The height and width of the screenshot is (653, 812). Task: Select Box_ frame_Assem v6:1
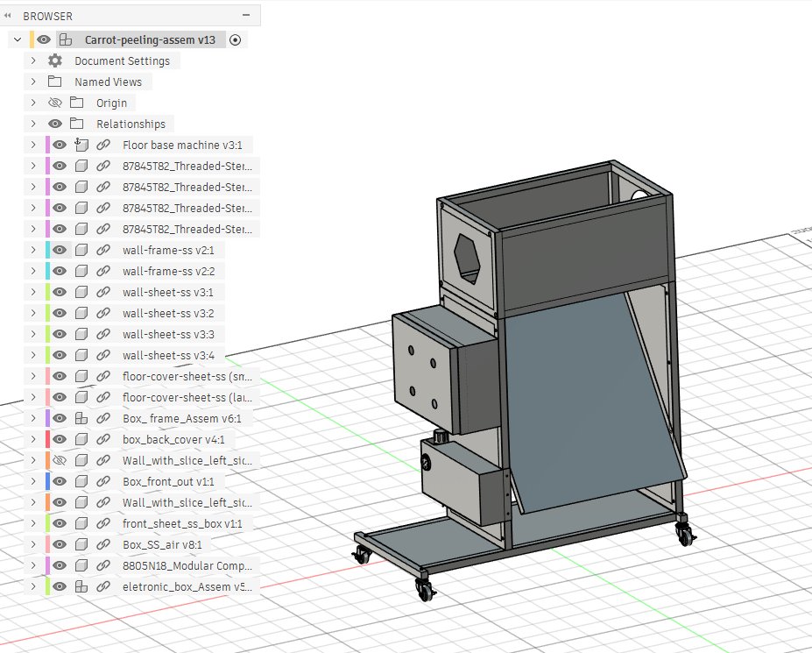(182, 418)
